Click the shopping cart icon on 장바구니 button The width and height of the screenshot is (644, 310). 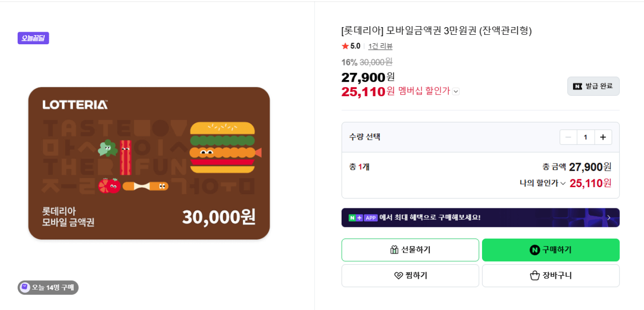(x=534, y=275)
